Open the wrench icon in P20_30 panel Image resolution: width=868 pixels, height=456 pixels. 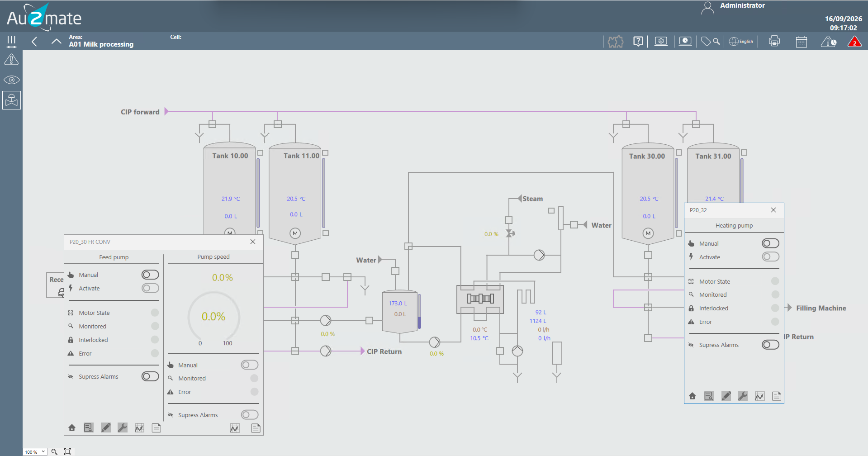[x=123, y=427]
